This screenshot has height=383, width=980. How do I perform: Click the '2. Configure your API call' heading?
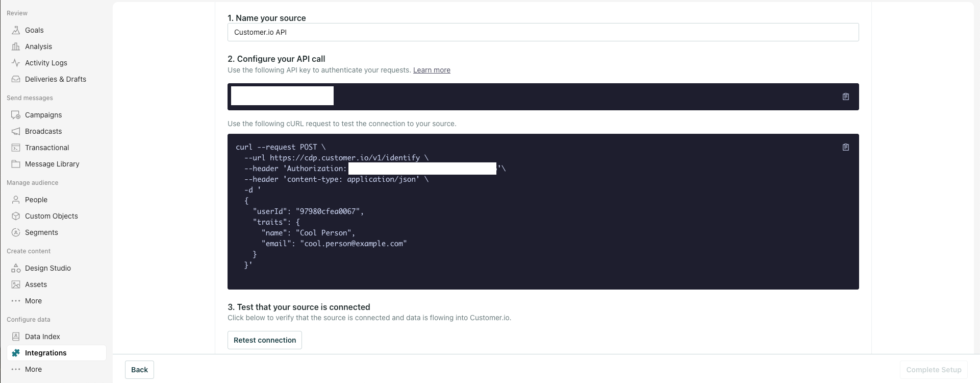coord(277,59)
